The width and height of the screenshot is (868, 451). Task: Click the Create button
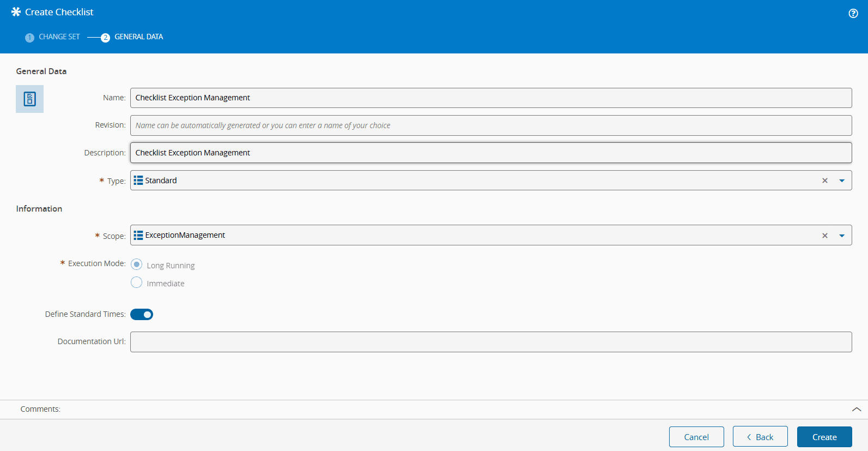point(824,437)
